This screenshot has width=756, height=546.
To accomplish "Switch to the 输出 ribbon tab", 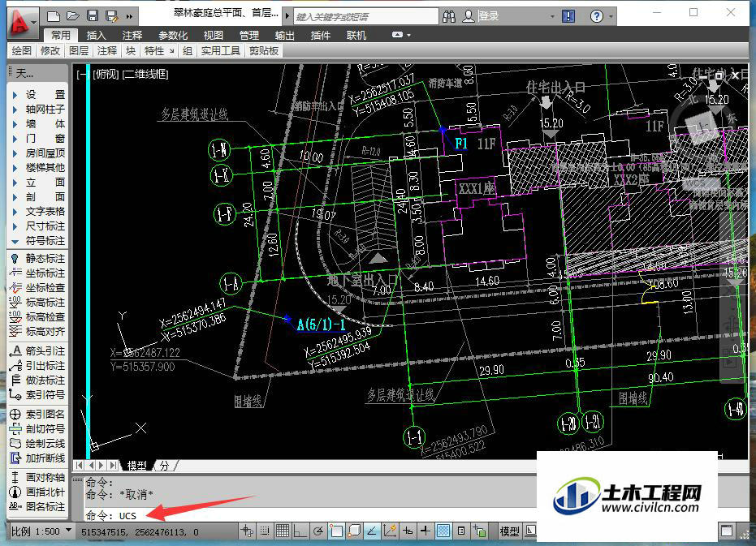I will tap(284, 35).
